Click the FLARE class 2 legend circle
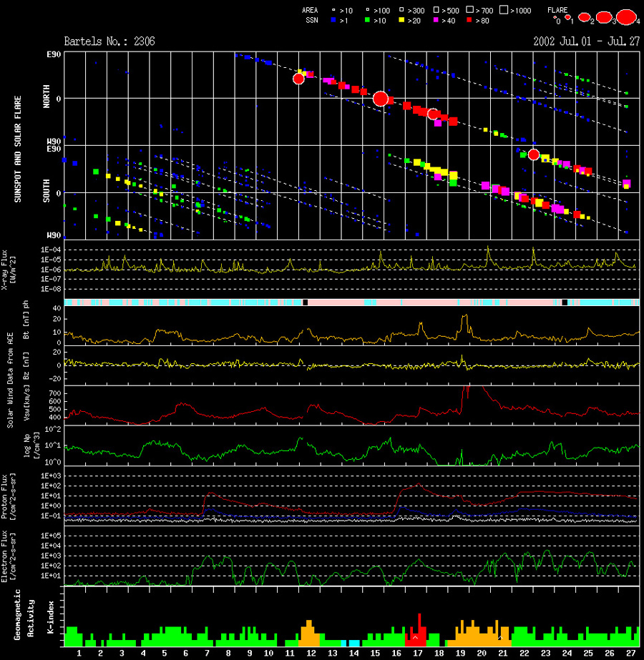Image resolution: width=644 pixels, height=660 pixels. [584, 17]
